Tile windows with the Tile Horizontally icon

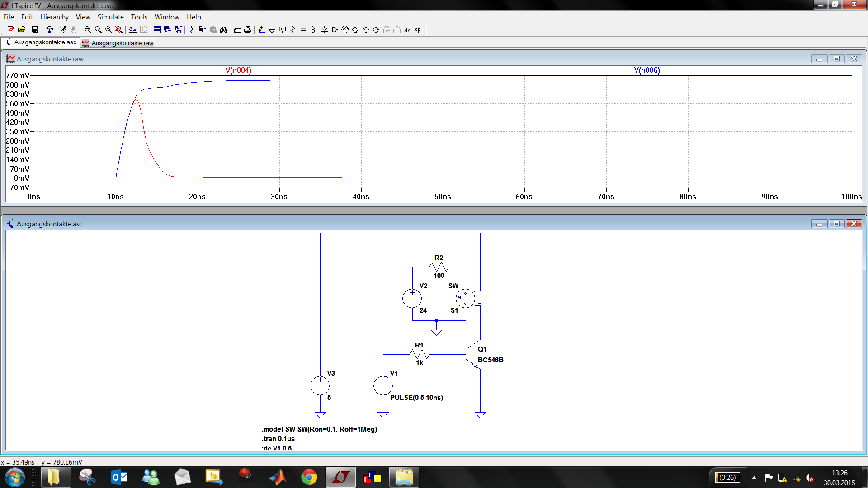[x=157, y=30]
